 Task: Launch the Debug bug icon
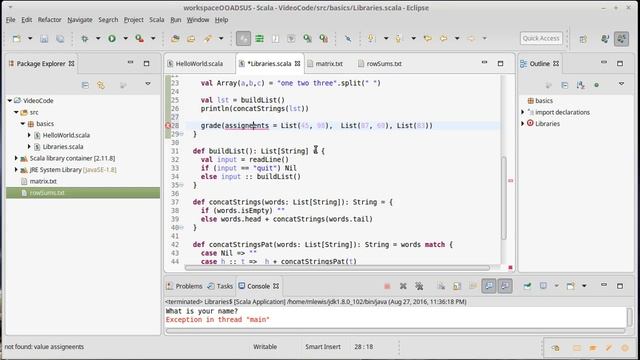(85, 39)
